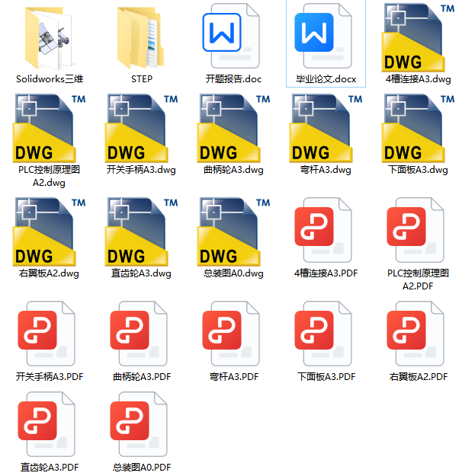Select the PLC控制原理图A2.PDF file icon

(415, 230)
